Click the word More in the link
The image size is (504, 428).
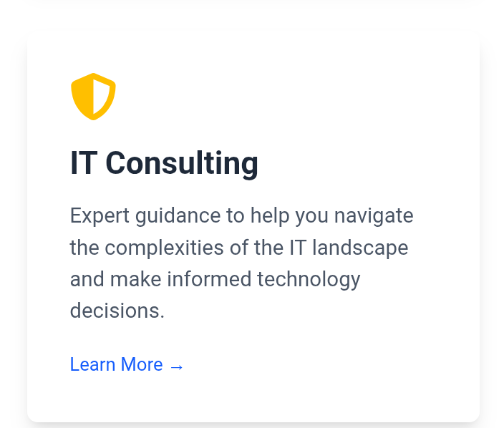tap(142, 364)
